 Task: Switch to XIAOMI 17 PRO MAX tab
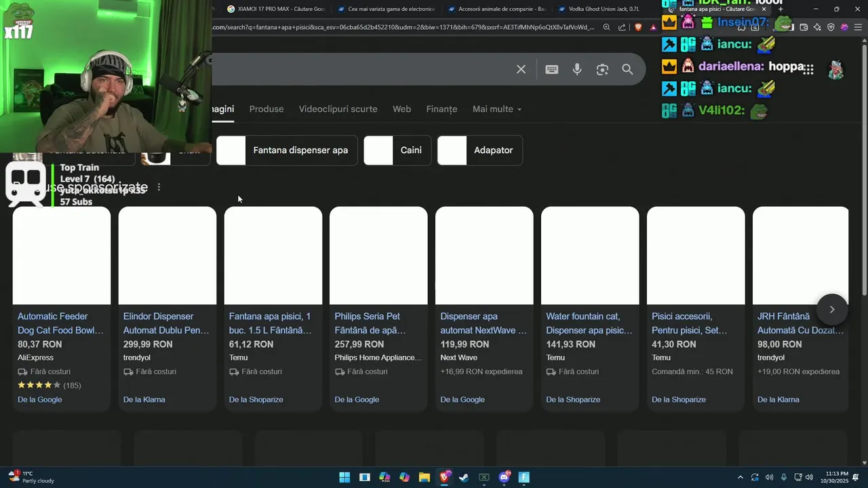coord(276,9)
